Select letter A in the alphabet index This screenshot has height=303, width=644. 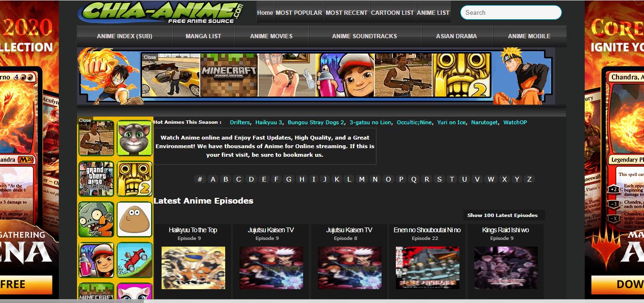click(x=213, y=179)
